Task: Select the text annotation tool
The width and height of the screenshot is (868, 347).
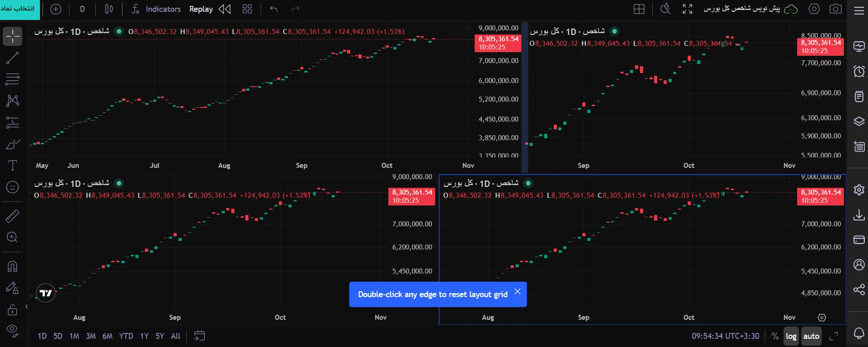Action: click(x=13, y=166)
